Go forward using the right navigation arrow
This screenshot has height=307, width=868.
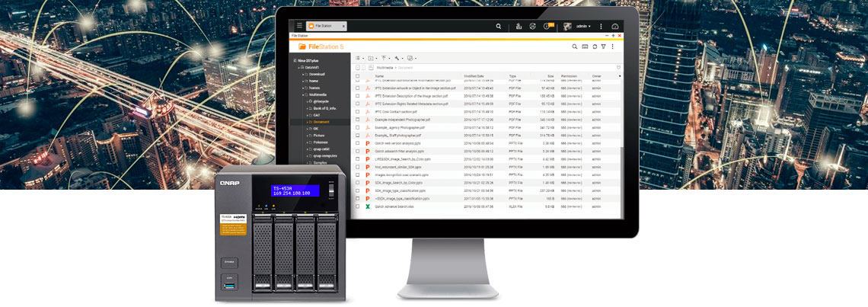pyautogui.click(x=364, y=67)
